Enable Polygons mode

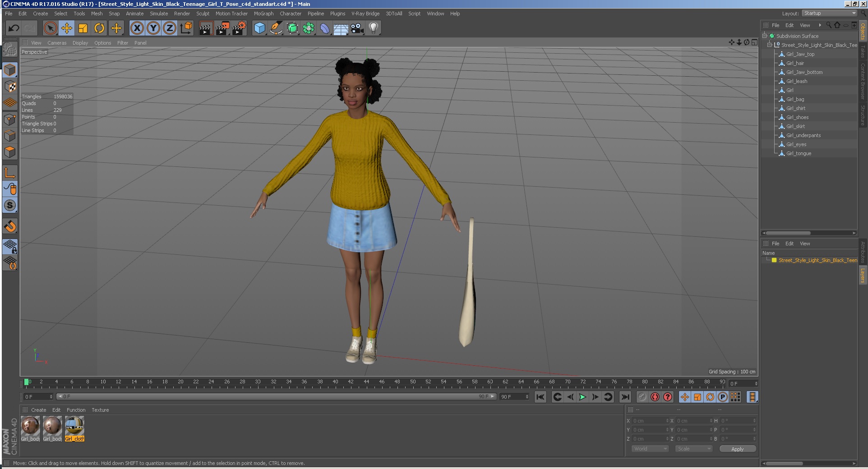coord(10,152)
